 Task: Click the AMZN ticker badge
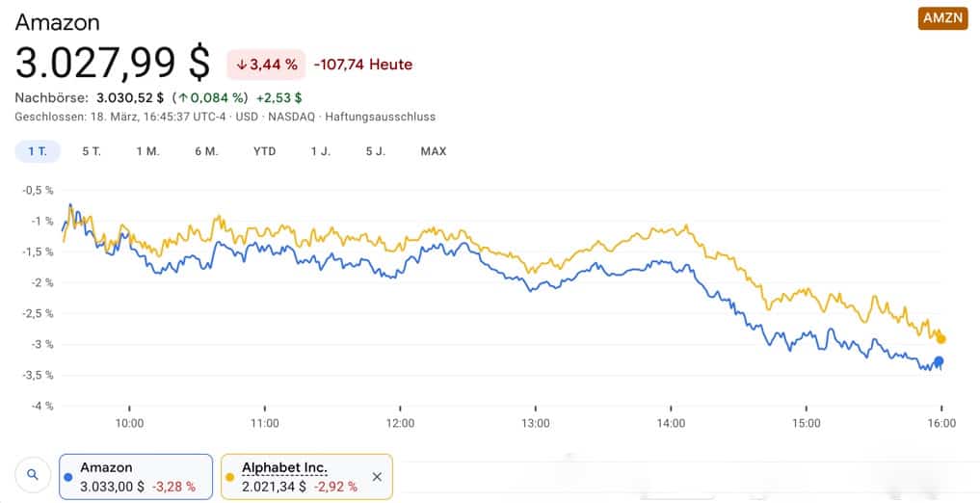click(x=942, y=18)
